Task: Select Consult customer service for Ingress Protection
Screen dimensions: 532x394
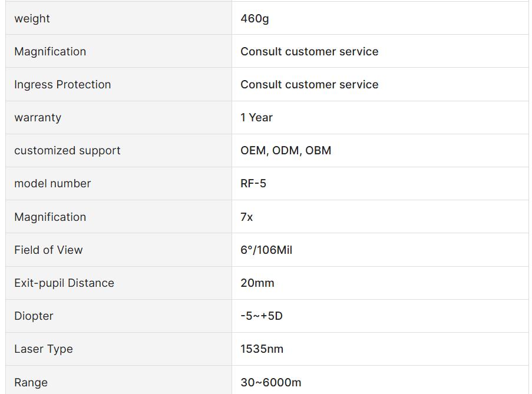Action: [309, 84]
